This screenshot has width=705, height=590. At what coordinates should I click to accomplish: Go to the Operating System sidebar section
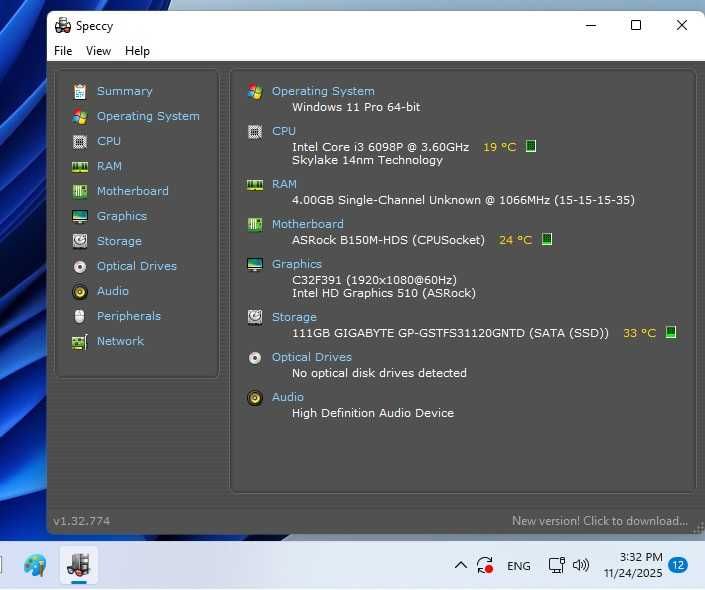(x=148, y=116)
